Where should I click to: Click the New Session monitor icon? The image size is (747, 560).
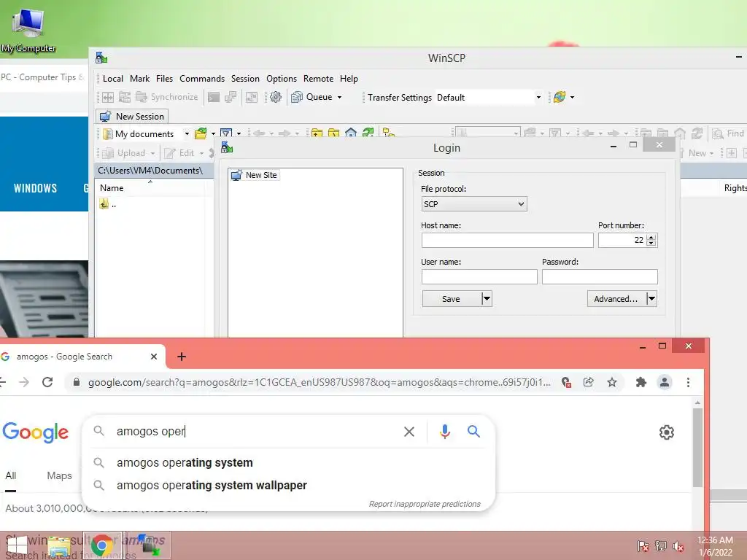105,116
